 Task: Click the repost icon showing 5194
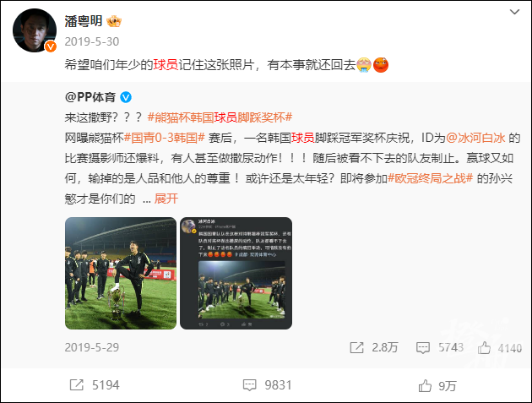pos(76,385)
